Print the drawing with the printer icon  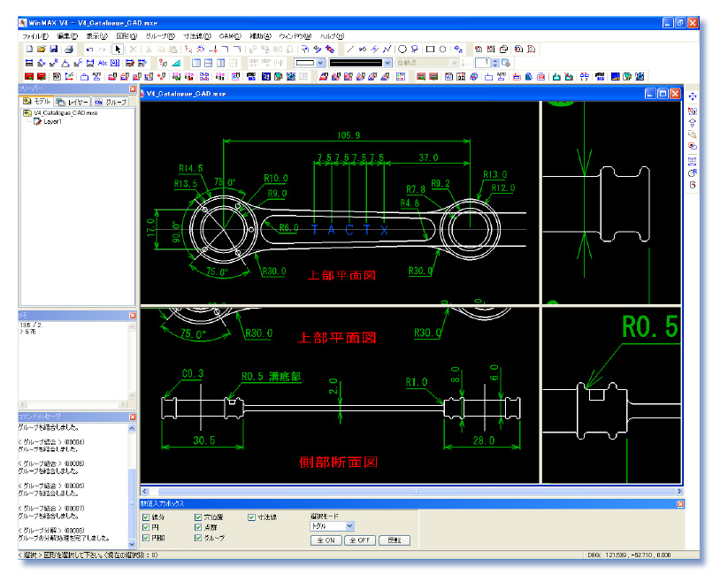tap(69, 49)
